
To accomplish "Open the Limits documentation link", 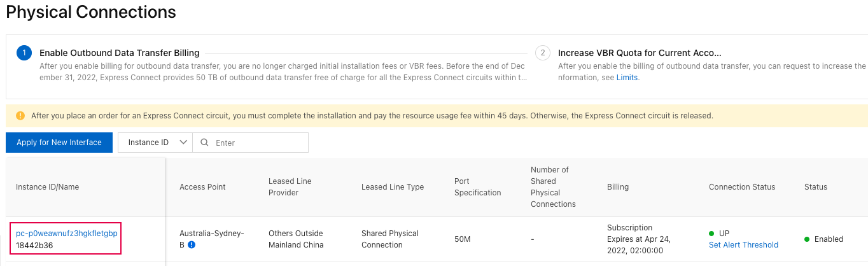I will point(627,78).
